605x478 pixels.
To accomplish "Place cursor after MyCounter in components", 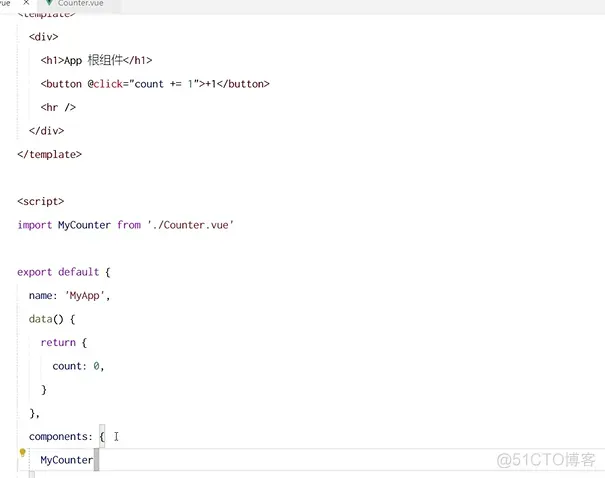I will (94, 460).
